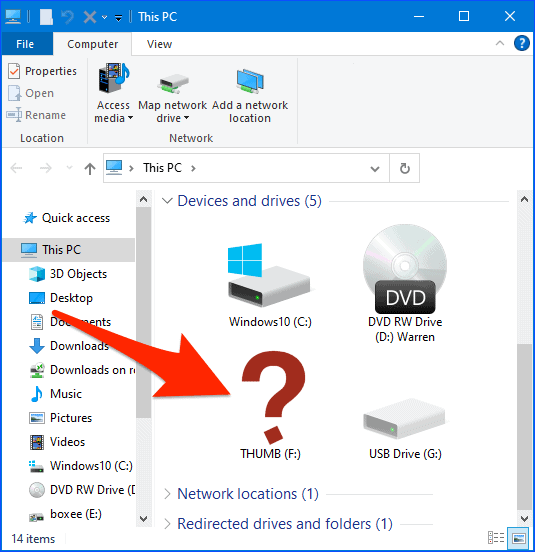Screen dimensions: 535x552
Task: Click the Access media icon
Action: pyautogui.click(x=114, y=78)
